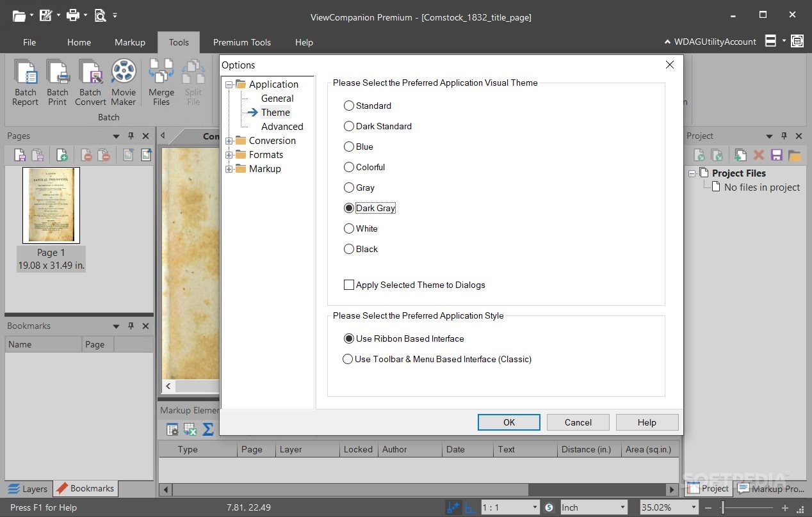Click the red X delete icon in the Project toolbar
The image size is (812, 517).
tap(759, 155)
